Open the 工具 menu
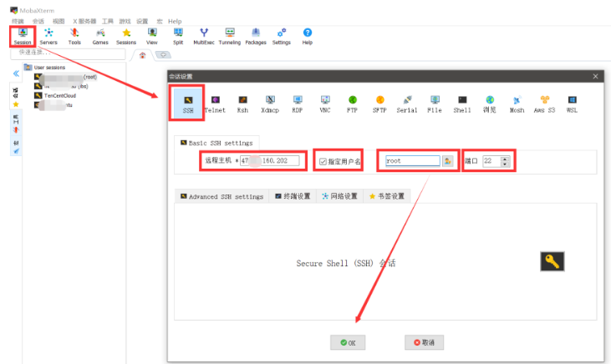The image size is (611, 364). click(108, 21)
